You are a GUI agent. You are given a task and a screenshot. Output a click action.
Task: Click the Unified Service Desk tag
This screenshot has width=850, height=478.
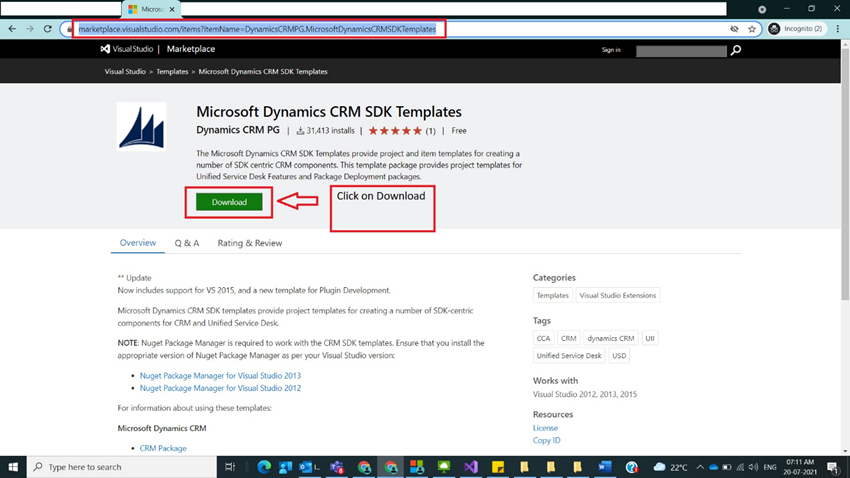(x=569, y=356)
